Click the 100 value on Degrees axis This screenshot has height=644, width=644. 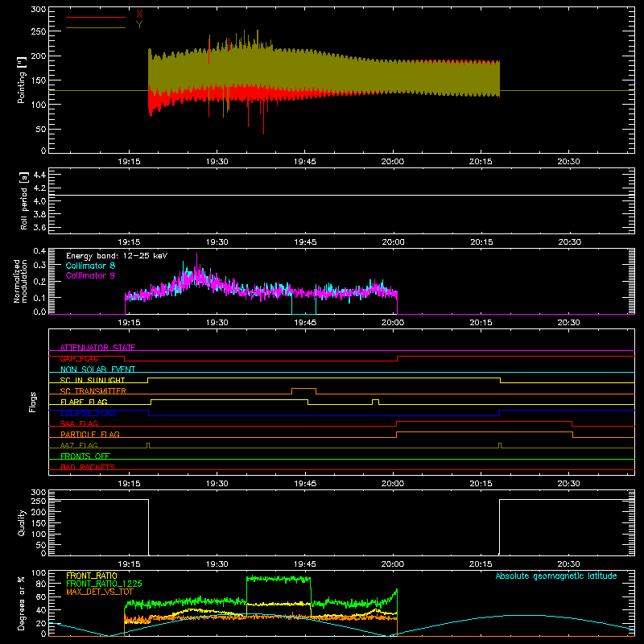39,573
